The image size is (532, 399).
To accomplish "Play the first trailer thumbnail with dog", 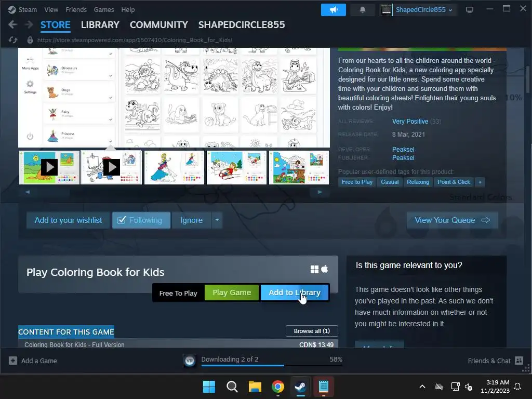I will click(49, 167).
